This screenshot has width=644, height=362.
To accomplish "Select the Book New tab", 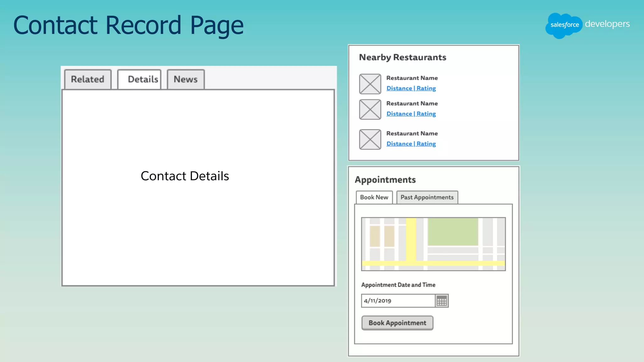I will pyautogui.click(x=374, y=197).
